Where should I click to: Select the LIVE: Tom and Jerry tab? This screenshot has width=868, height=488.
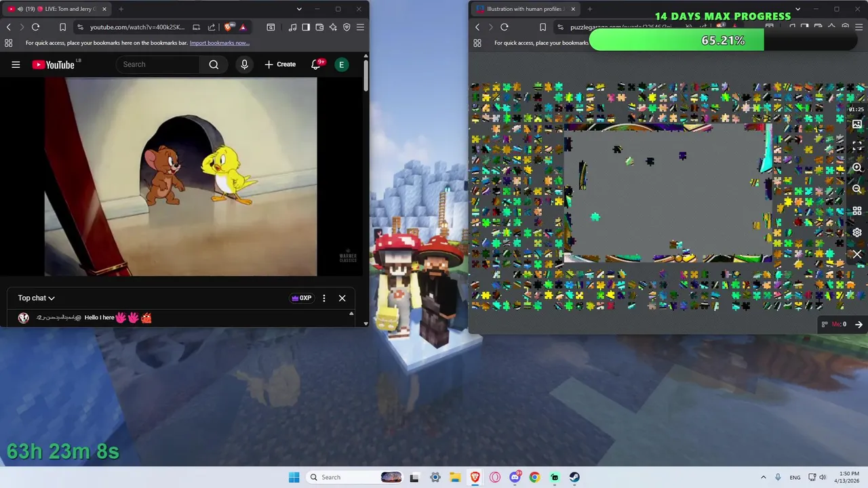click(x=58, y=9)
